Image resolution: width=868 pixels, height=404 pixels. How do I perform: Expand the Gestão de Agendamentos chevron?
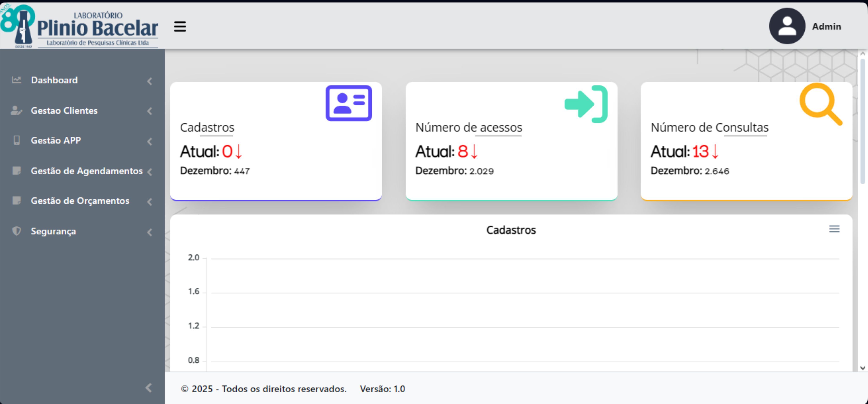[150, 172]
